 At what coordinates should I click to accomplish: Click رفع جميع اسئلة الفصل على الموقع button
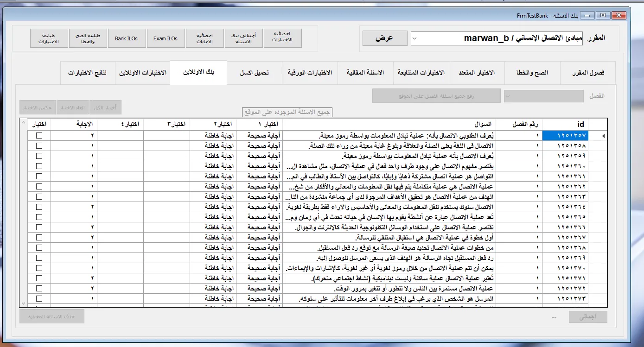(x=436, y=96)
